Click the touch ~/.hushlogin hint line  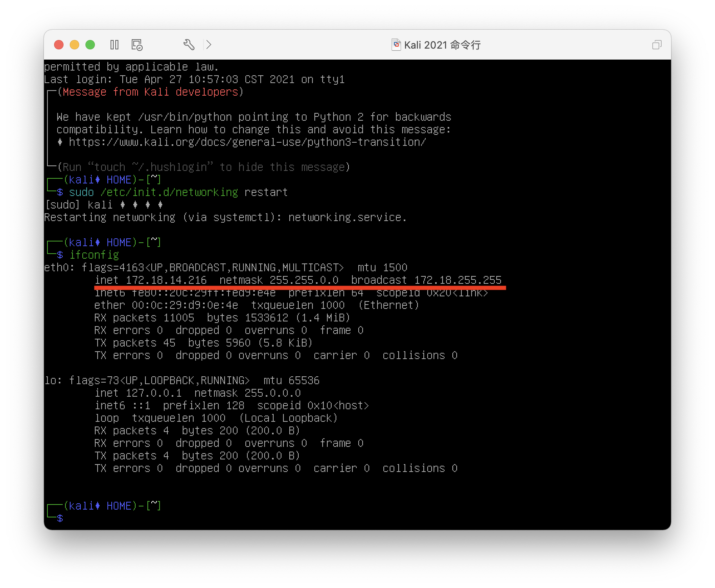[x=203, y=167]
